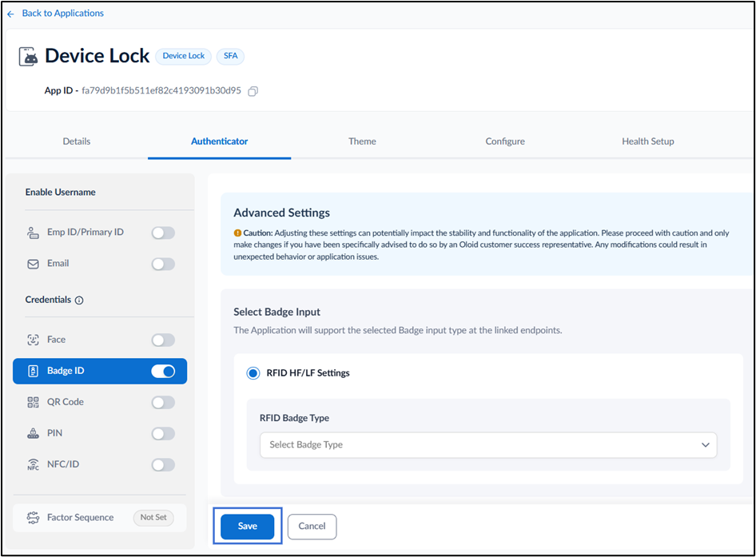
Task: Click the NFC/ID wireless icon
Action: [33, 464]
